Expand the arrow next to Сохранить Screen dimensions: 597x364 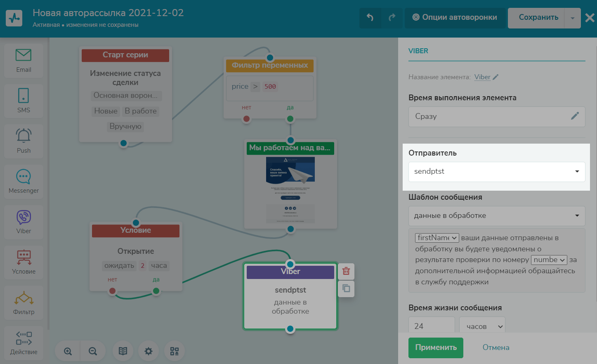click(572, 18)
